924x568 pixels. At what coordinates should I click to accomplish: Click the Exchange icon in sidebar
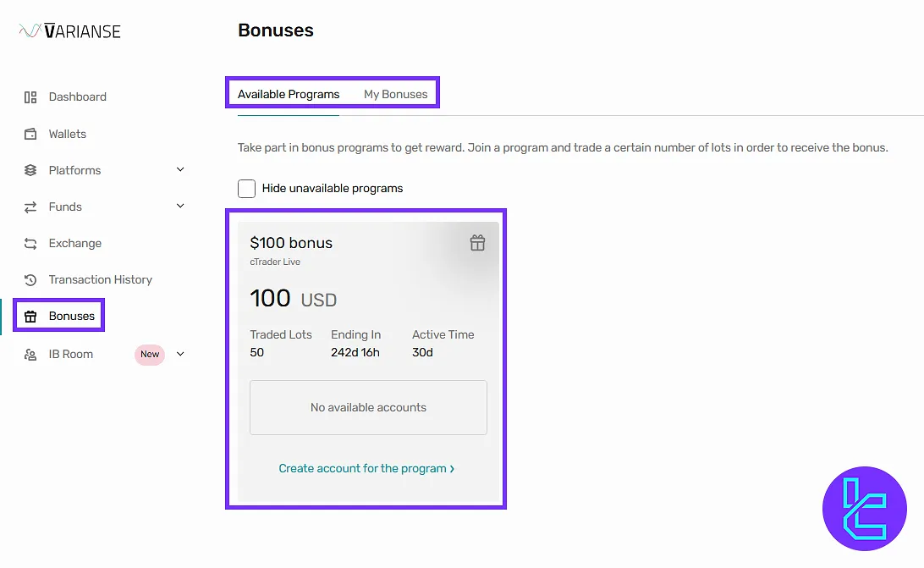click(x=30, y=244)
